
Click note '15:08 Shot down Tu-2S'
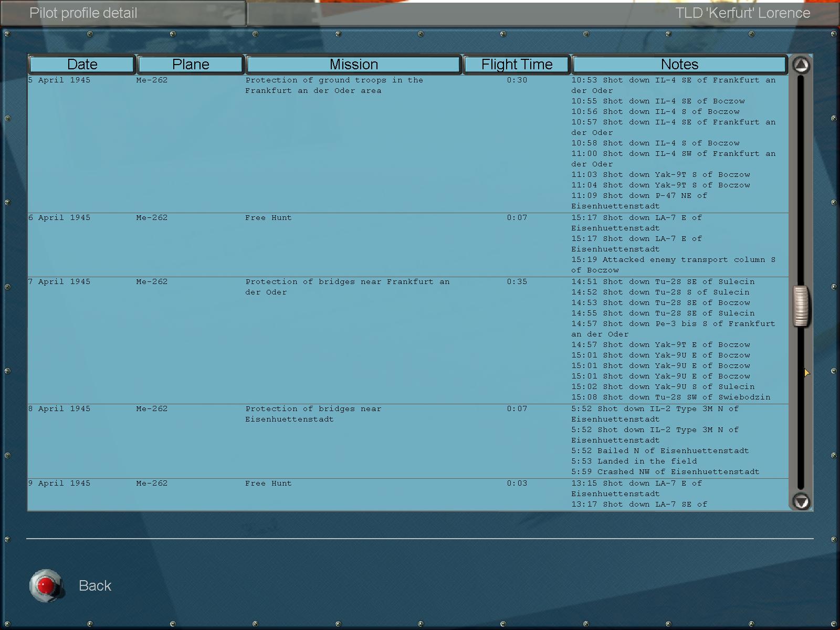click(x=671, y=397)
